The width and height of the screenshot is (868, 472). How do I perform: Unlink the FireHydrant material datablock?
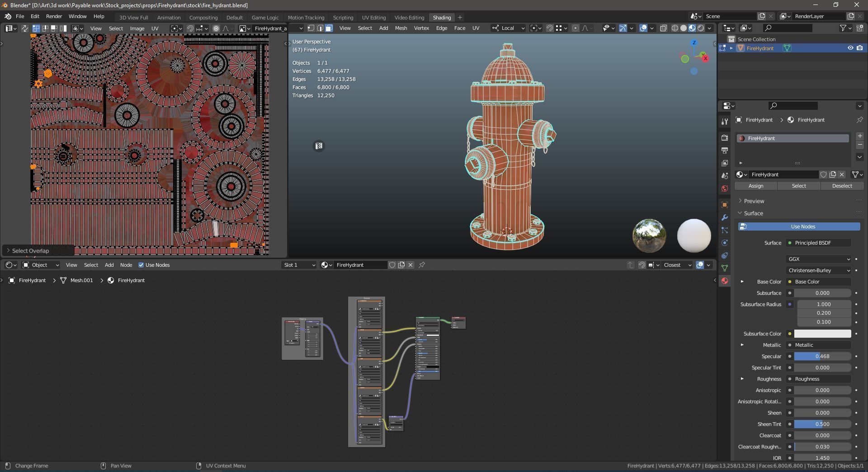point(841,175)
